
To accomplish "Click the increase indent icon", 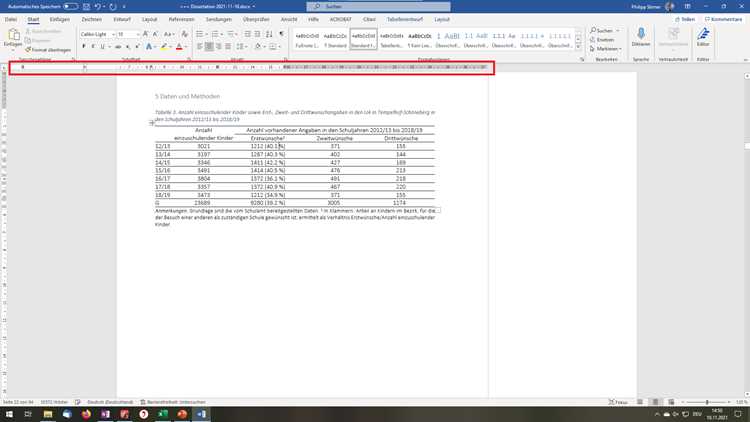I will (257, 34).
